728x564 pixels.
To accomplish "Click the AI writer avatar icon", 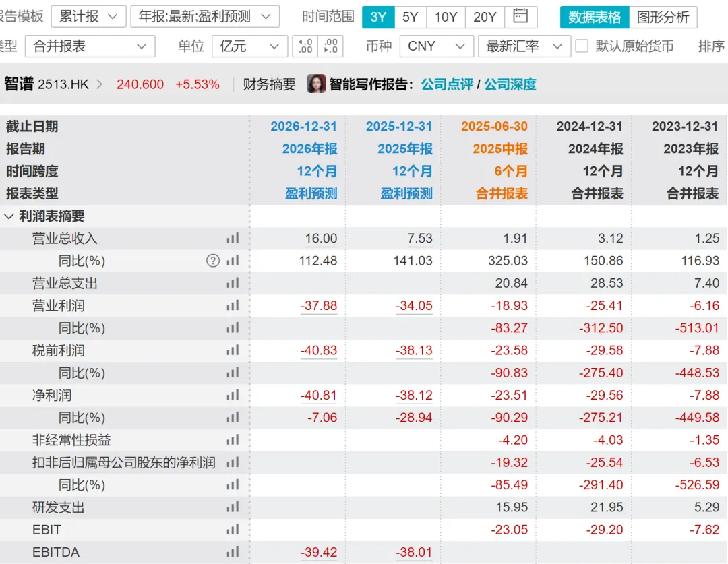I will (315, 84).
